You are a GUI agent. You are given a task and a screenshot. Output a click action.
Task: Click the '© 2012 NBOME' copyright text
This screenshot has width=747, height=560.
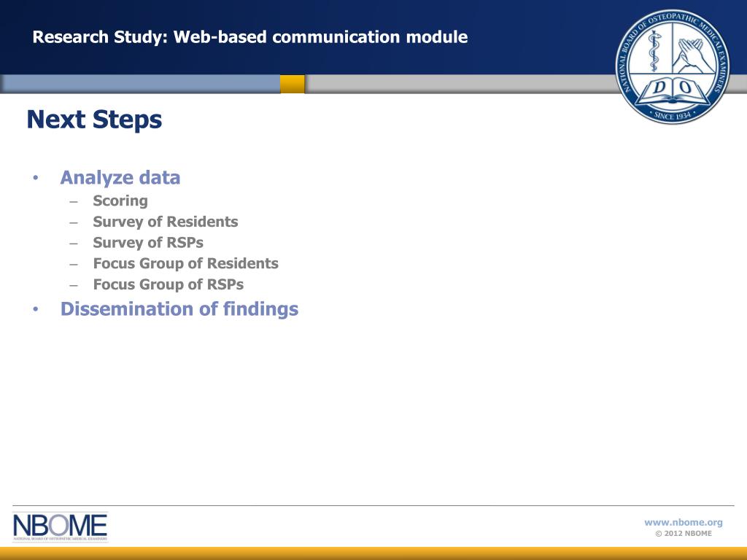[684, 533]
